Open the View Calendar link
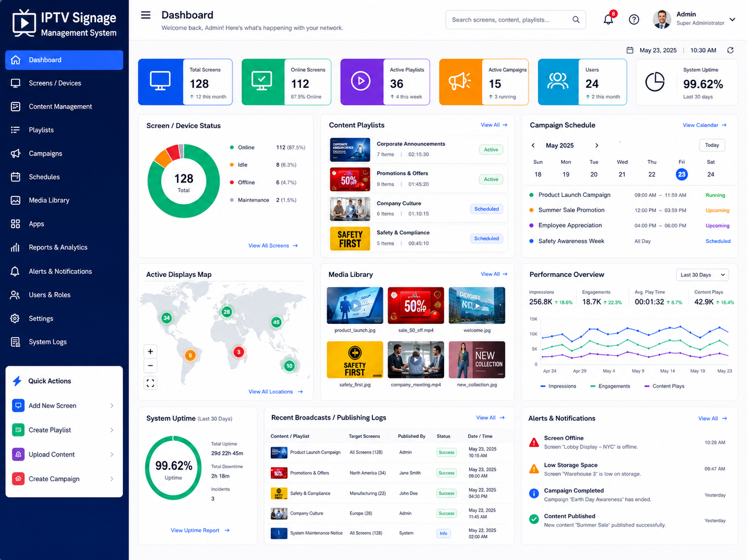The image size is (747, 560). click(705, 125)
